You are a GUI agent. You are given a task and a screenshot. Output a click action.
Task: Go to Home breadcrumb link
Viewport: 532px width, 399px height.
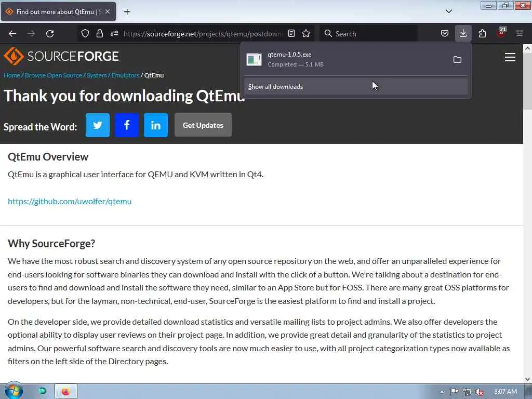click(12, 75)
